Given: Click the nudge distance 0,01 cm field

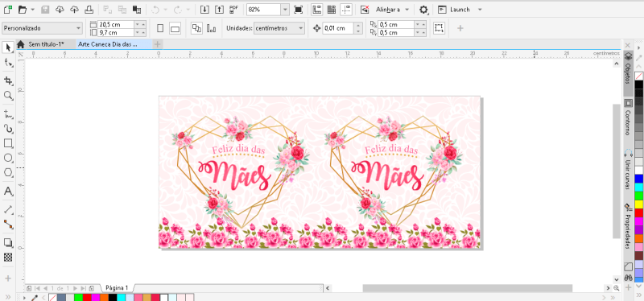Looking at the screenshot, I should pos(338,28).
